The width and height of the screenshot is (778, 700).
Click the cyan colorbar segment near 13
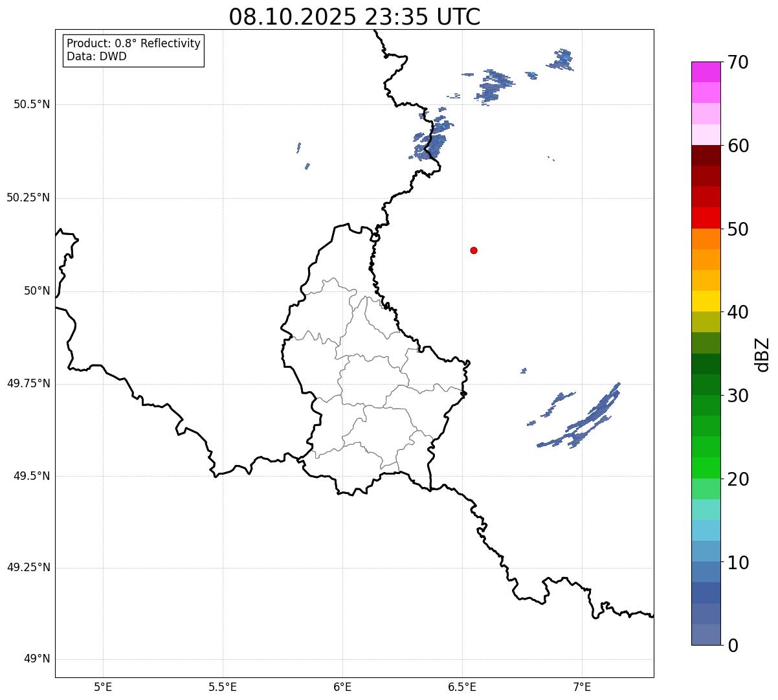click(x=706, y=530)
